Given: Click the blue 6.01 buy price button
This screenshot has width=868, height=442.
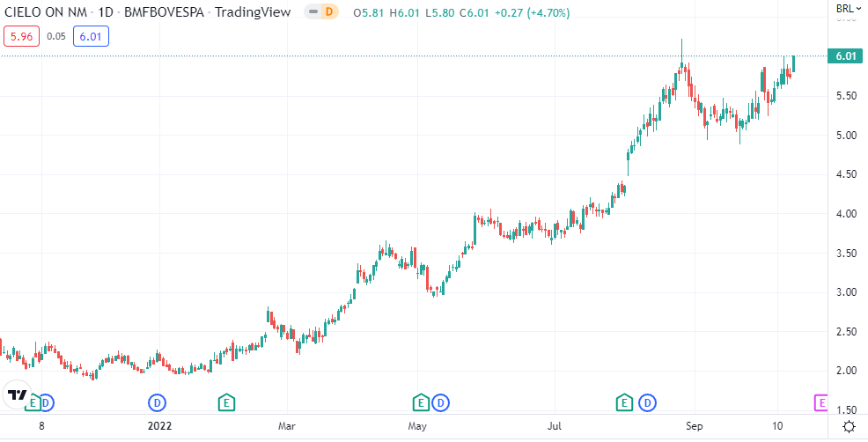Looking at the screenshot, I should [x=91, y=37].
